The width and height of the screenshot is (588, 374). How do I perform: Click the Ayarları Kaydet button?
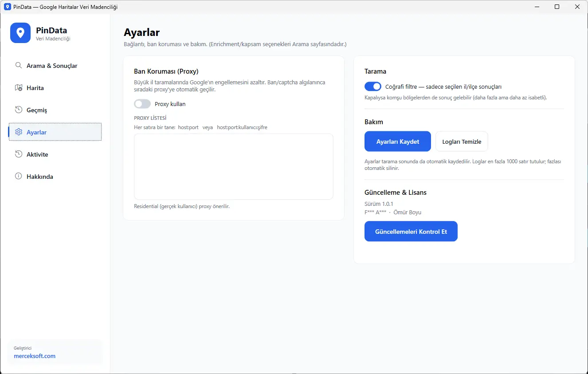click(398, 142)
